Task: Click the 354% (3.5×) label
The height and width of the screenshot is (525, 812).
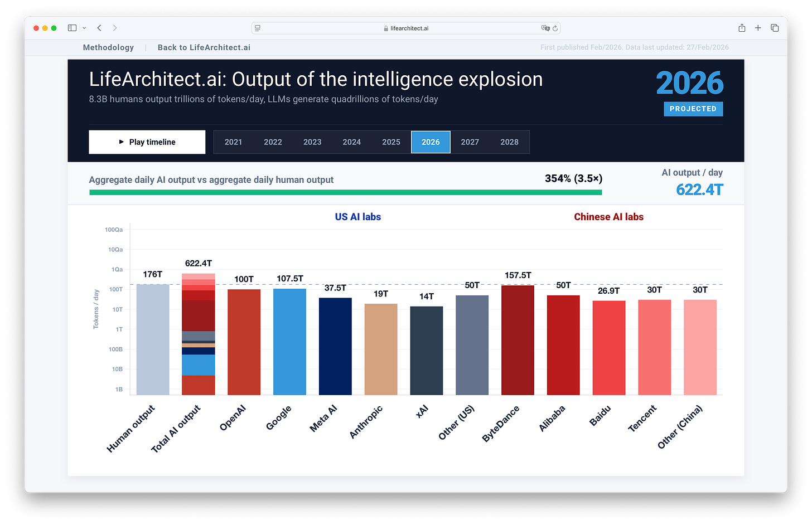Action: 574,178
